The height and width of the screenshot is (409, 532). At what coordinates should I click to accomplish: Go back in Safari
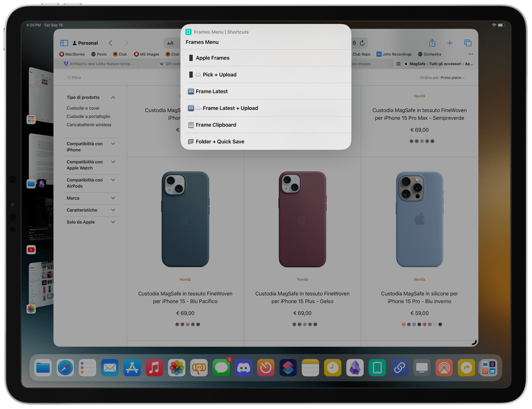click(111, 43)
